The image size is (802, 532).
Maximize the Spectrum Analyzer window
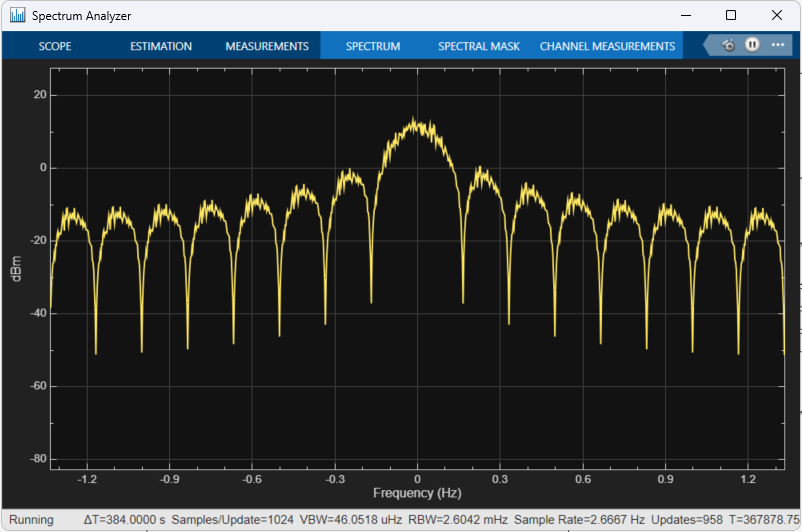click(731, 15)
